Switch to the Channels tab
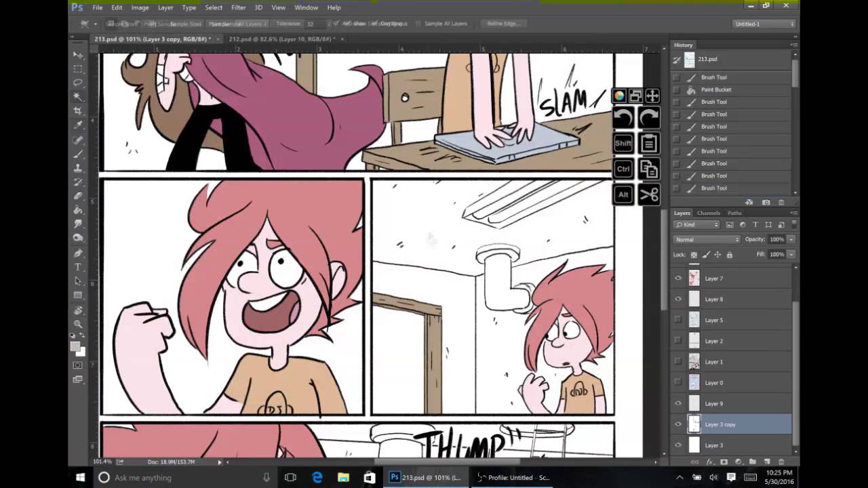The image size is (868, 488). (x=709, y=213)
